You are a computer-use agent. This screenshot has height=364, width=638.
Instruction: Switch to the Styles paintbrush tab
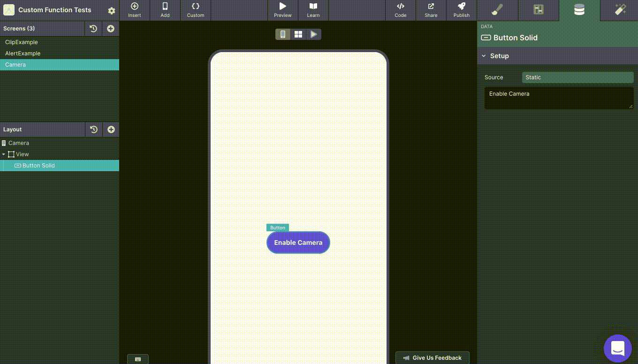click(x=497, y=10)
